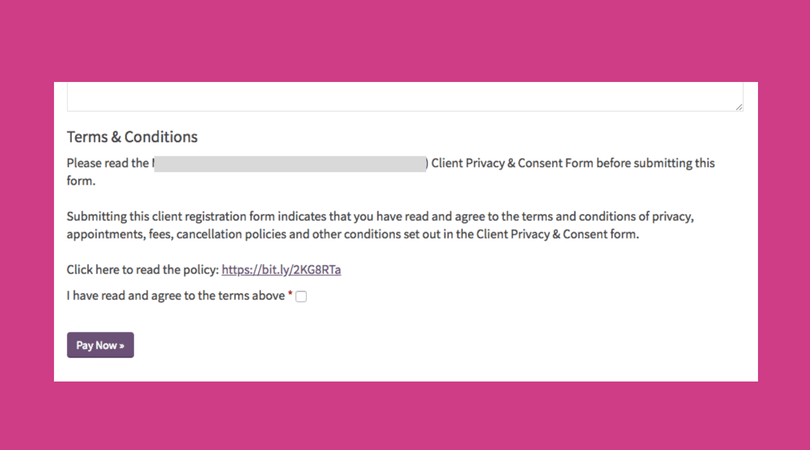
Task: Open the bit.ly policy link
Action: pos(288,270)
